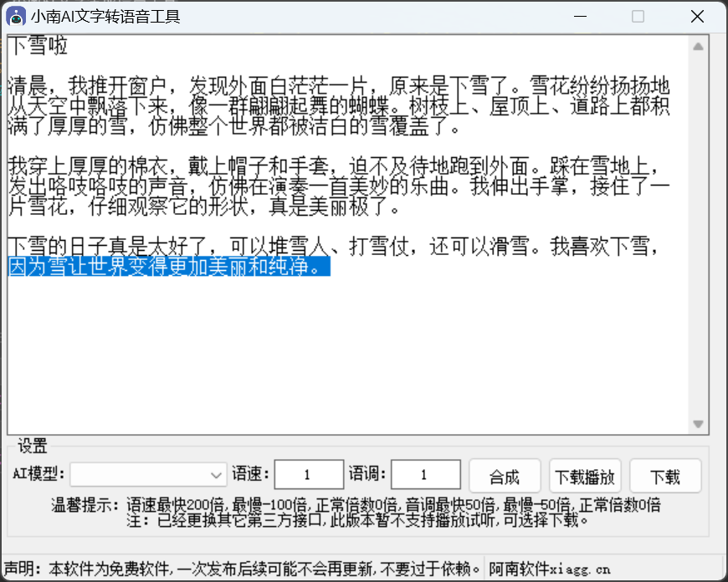Click the 合成 button
Screen dimensions: 728x582
click(x=505, y=476)
